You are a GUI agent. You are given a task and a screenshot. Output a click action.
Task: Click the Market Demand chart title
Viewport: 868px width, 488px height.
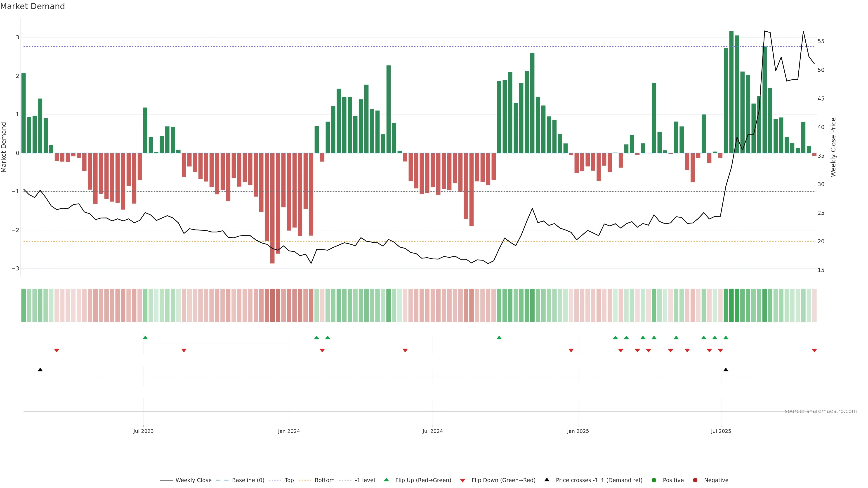[32, 6]
